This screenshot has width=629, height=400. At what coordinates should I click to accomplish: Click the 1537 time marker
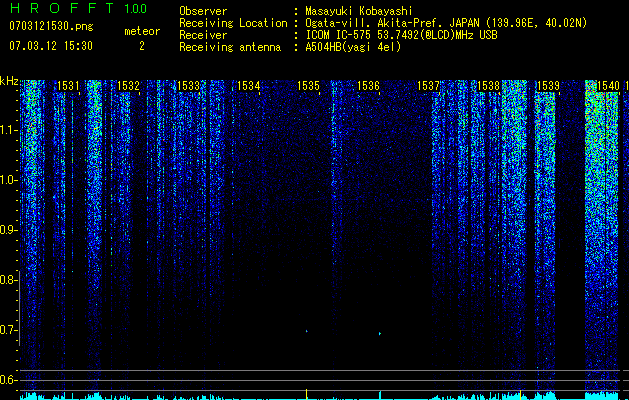(428, 86)
